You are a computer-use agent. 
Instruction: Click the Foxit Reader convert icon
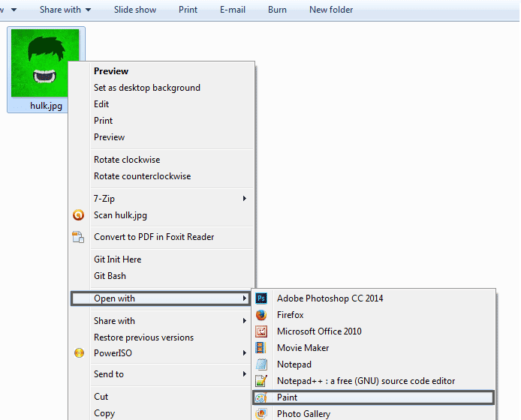78,237
